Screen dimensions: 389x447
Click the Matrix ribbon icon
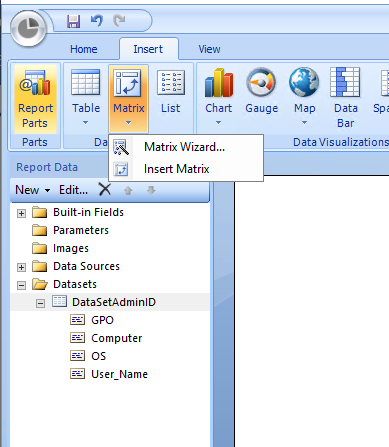(128, 83)
